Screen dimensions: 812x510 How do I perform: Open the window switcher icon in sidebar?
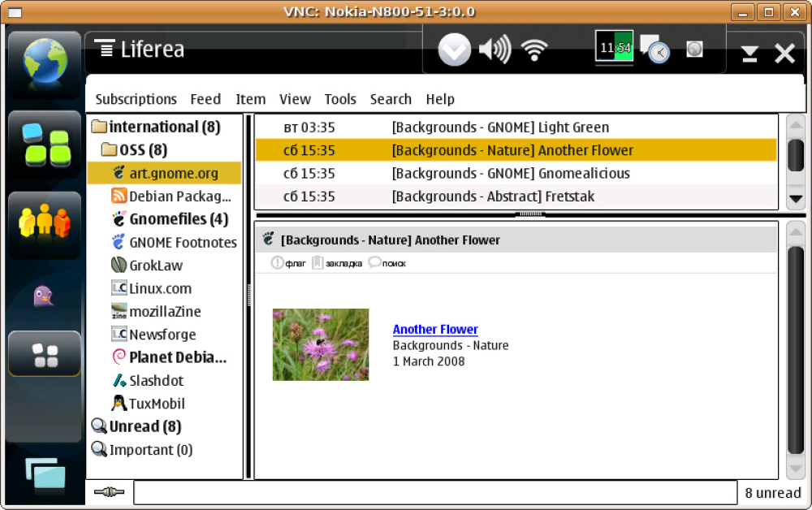[x=45, y=474]
